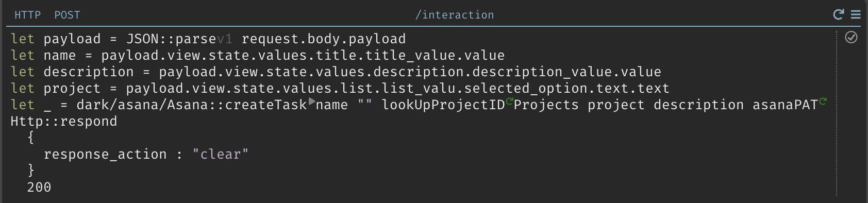Edit the /interaction route path
This screenshot has width=868, height=203.
point(455,15)
